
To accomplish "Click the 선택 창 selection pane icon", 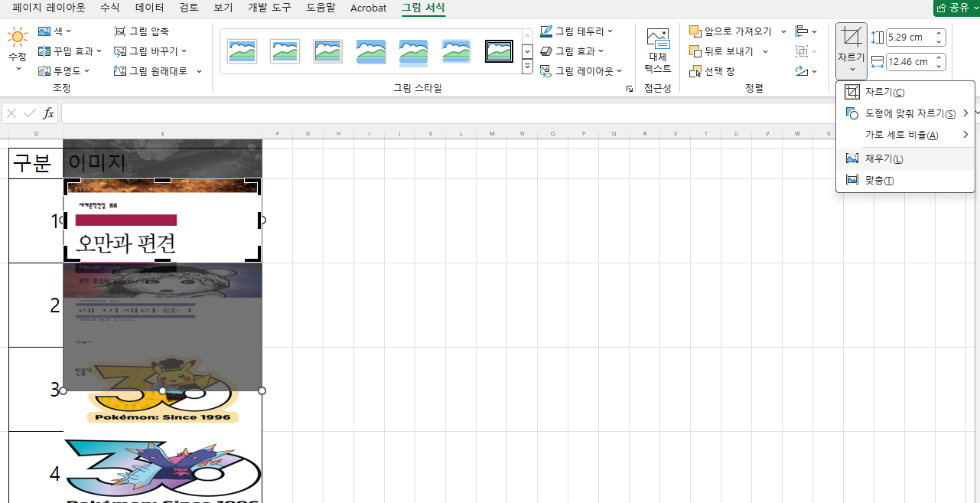I will click(695, 71).
